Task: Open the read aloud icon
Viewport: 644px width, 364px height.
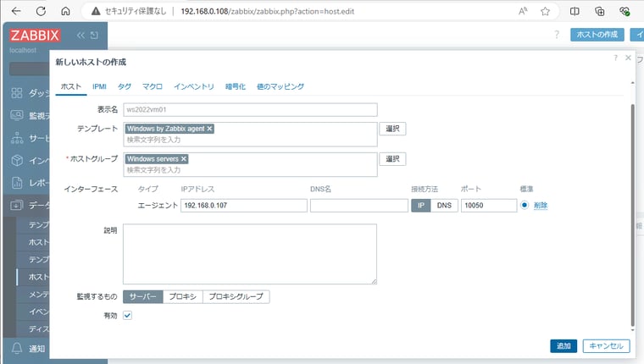Action: click(x=523, y=11)
